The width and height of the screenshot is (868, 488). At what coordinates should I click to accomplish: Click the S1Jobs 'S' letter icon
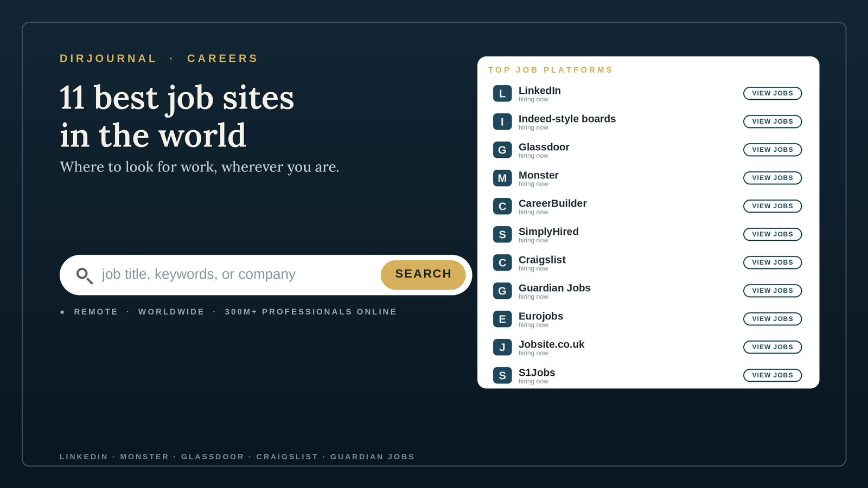tap(502, 375)
